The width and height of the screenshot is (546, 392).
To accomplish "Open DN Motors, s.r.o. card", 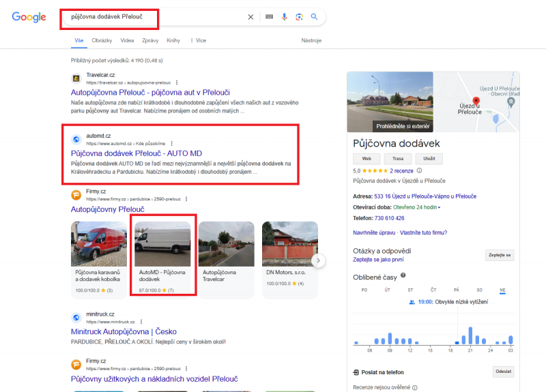I will (290, 260).
